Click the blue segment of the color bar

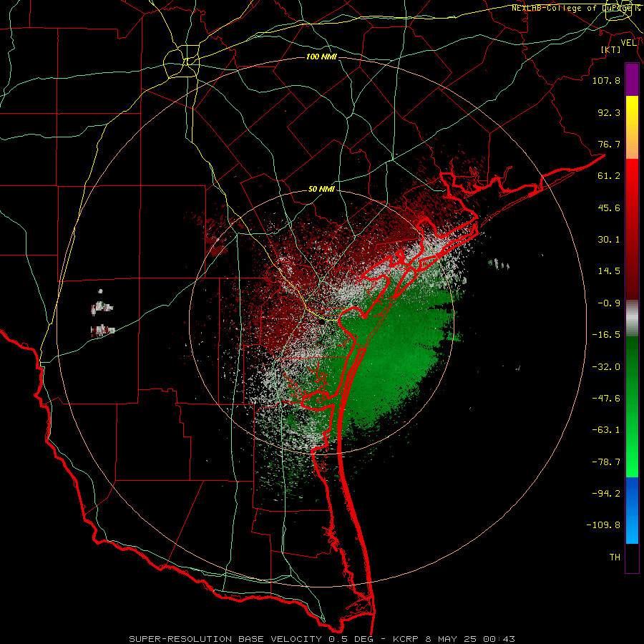tap(632, 510)
